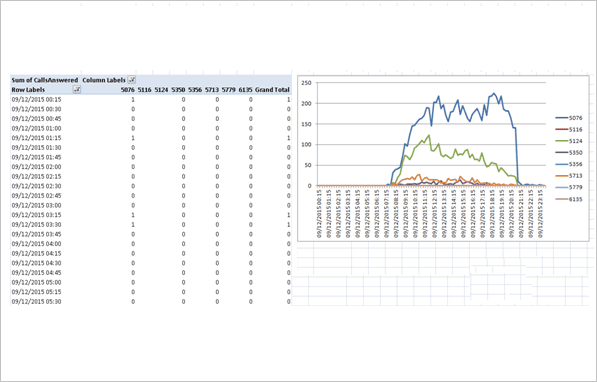The height and width of the screenshot is (382, 597).
Task: Select the 5713 legend entry
Action: coord(568,176)
